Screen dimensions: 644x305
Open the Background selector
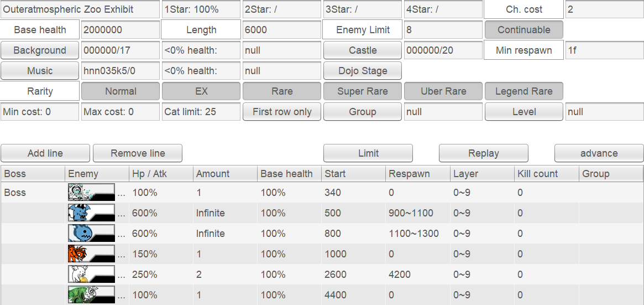tap(40, 50)
